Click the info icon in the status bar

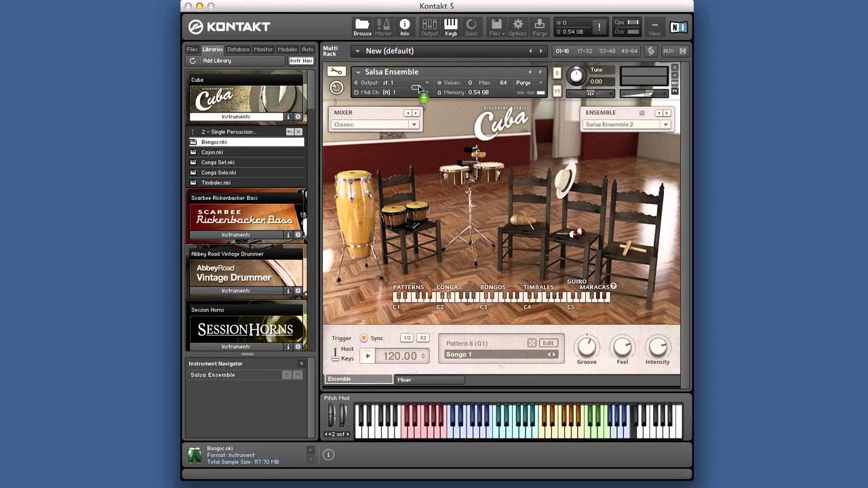328,455
